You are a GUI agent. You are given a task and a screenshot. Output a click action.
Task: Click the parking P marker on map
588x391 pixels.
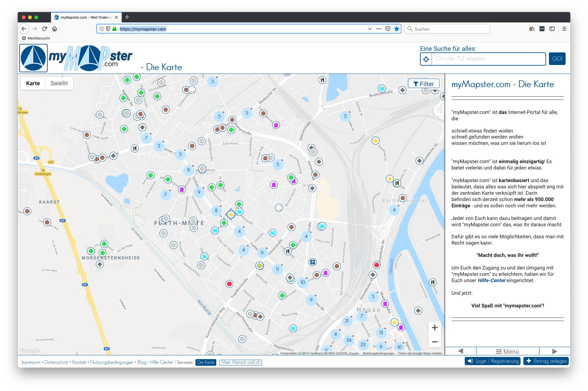click(312, 262)
